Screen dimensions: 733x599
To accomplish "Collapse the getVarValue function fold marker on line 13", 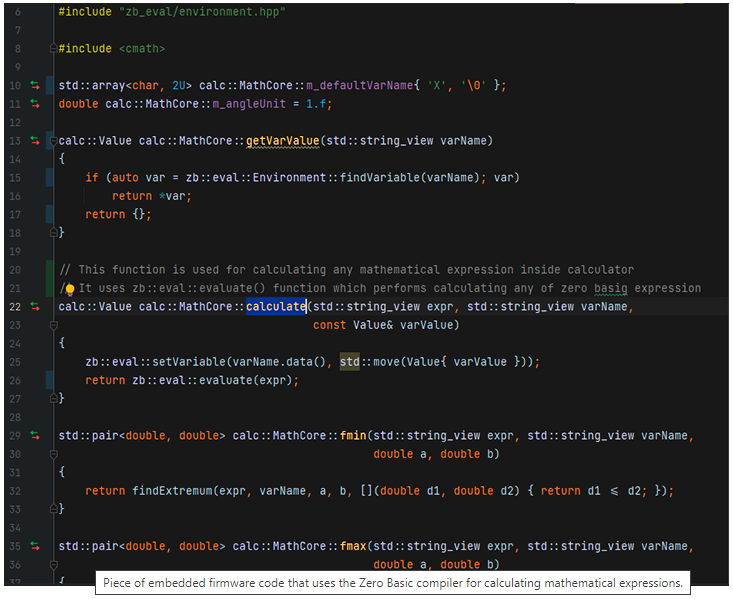I will (x=54, y=140).
